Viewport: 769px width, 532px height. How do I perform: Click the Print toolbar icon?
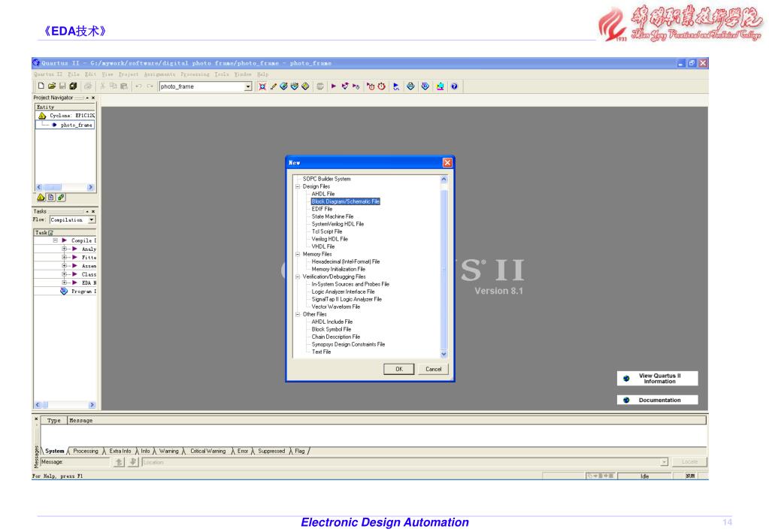click(x=88, y=86)
